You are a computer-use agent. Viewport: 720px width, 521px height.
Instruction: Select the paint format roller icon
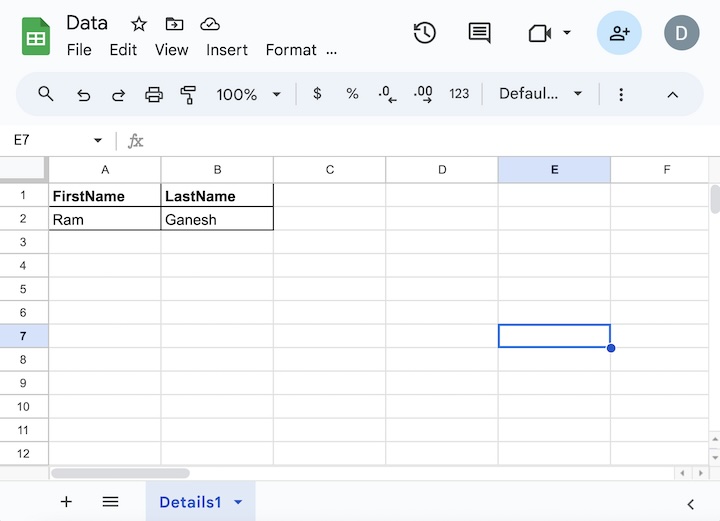click(188, 94)
